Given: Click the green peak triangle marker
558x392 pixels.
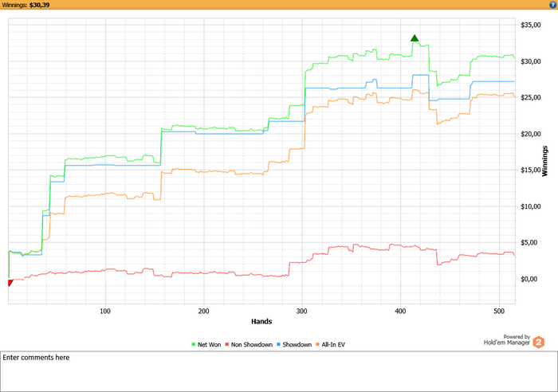Looking at the screenshot, I should coord(415,38).
